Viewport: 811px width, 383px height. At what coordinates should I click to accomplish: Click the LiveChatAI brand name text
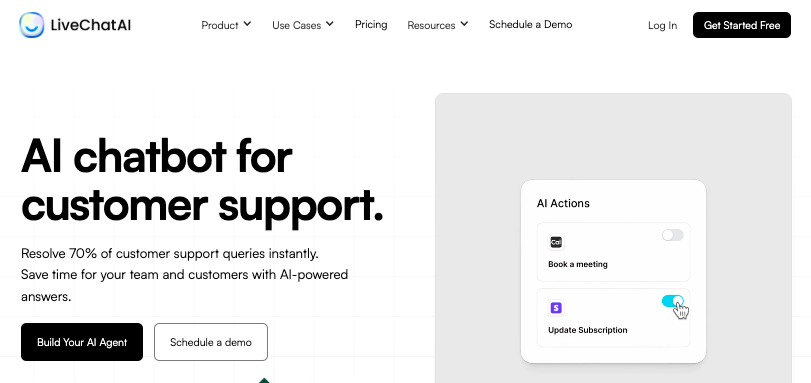[91, 25]
